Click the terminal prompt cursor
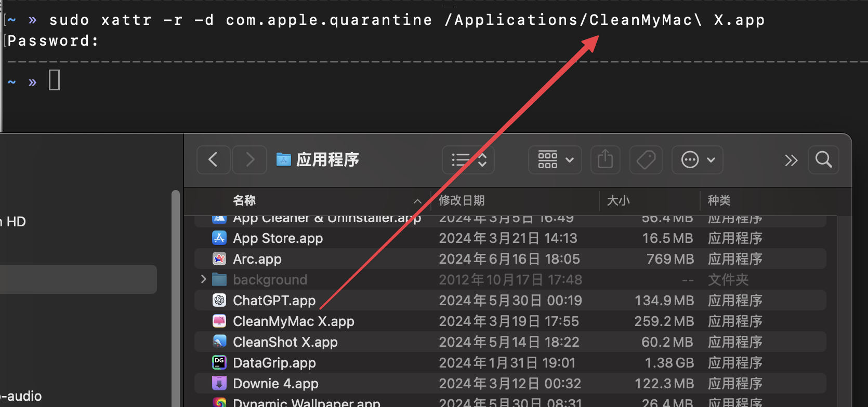Image resolution: width=868 pixels, height=407 pixels. (x=55, y=80)
